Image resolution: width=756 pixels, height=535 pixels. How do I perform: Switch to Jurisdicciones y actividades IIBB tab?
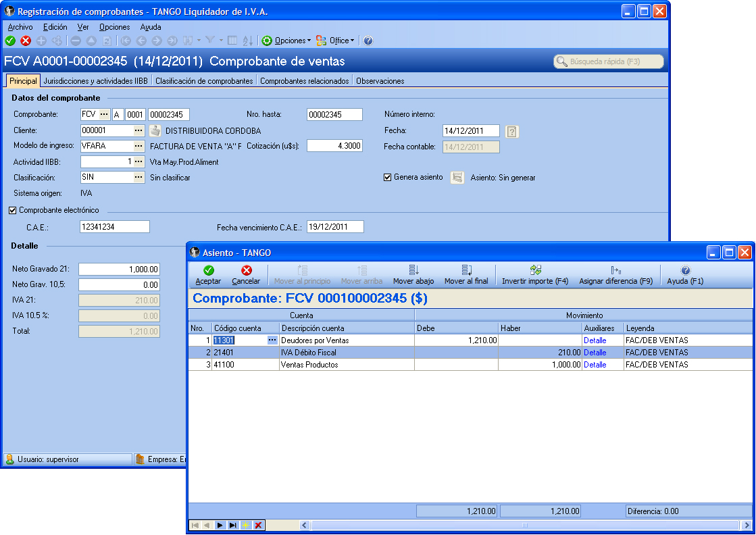coord(95,81)
